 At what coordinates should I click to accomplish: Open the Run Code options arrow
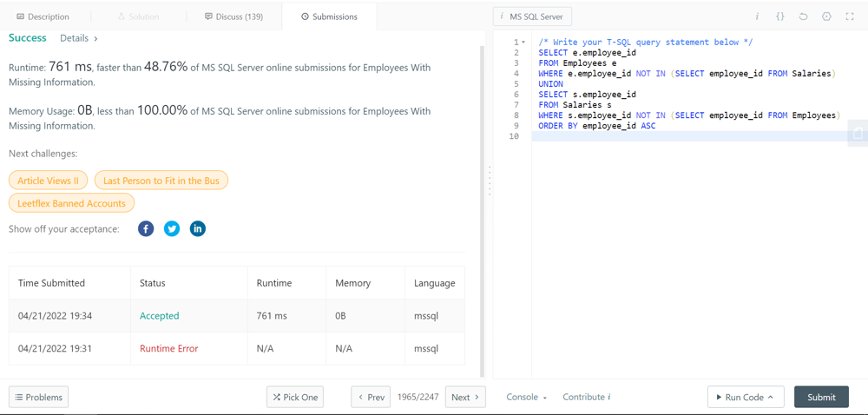[771, 397]
